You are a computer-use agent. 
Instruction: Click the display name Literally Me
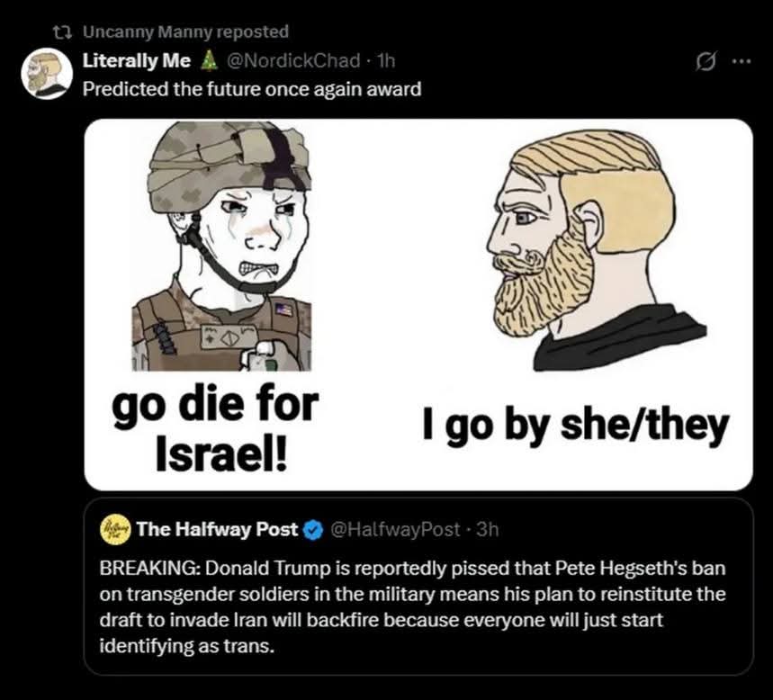[x=128, y=60]
